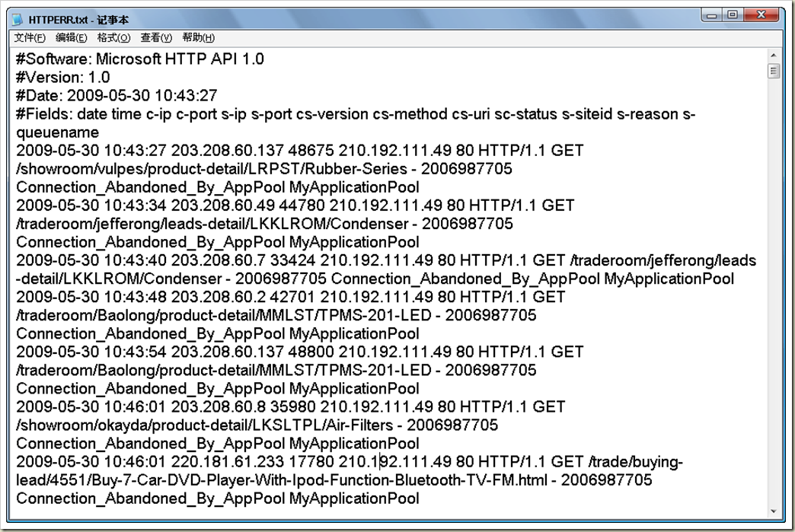Click the vertical scrollbar thumb

pyautogui.click(x=774, y=72)
